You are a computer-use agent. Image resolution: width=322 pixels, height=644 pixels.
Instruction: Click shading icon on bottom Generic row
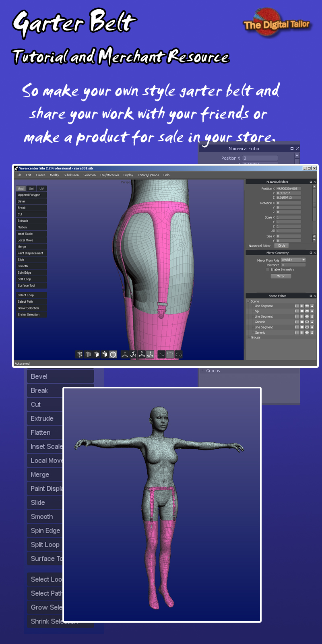coord(302,332)
